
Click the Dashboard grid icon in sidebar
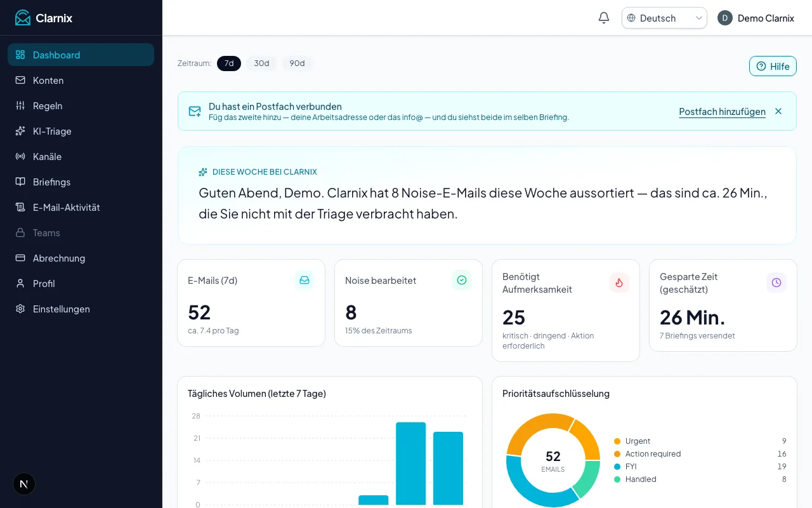coord(20,55)
